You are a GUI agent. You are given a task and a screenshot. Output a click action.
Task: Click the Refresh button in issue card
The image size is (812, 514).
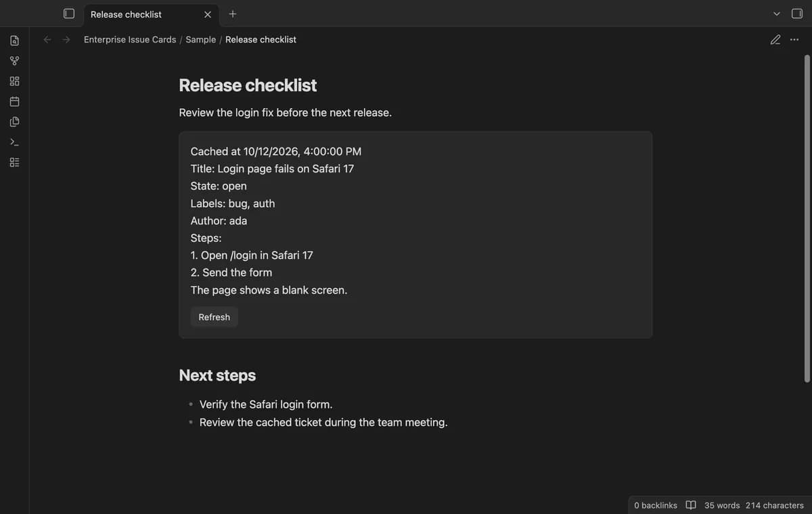[215, 317]
